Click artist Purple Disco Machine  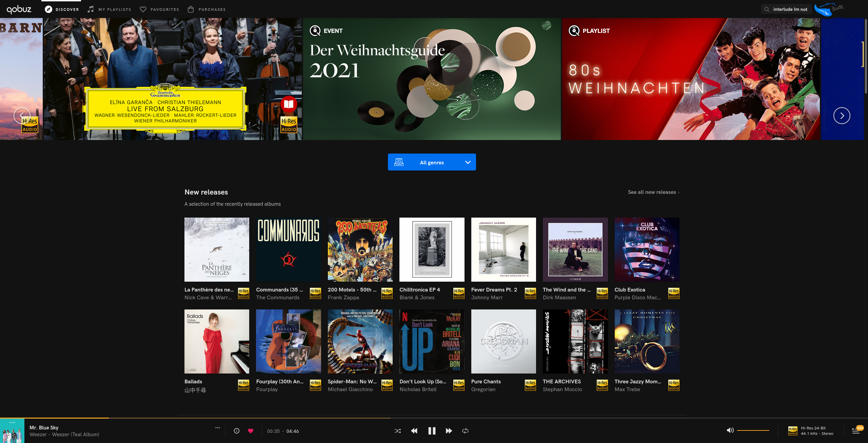point(637,298)
